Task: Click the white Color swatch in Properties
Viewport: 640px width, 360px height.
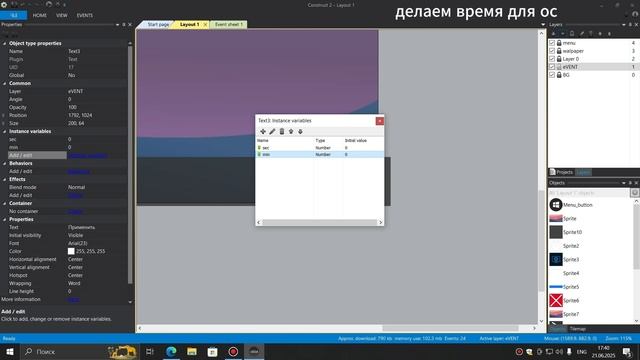Action: click(71, 251)
